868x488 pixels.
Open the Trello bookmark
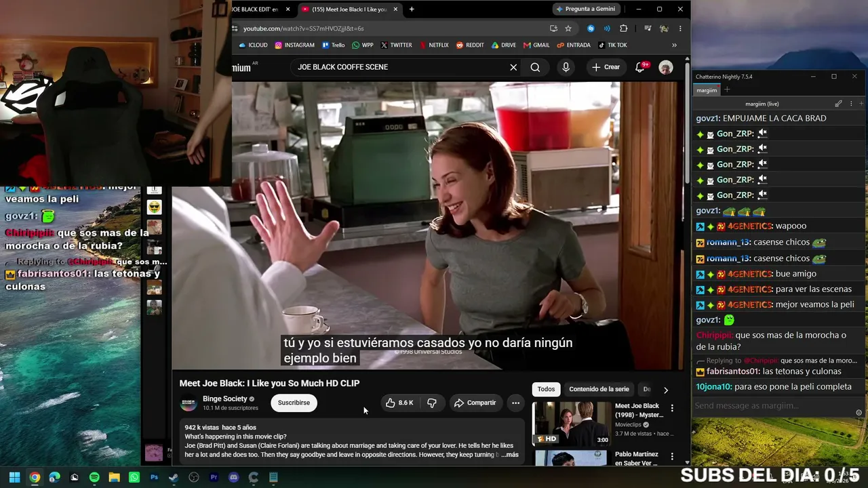pos(334,45)
